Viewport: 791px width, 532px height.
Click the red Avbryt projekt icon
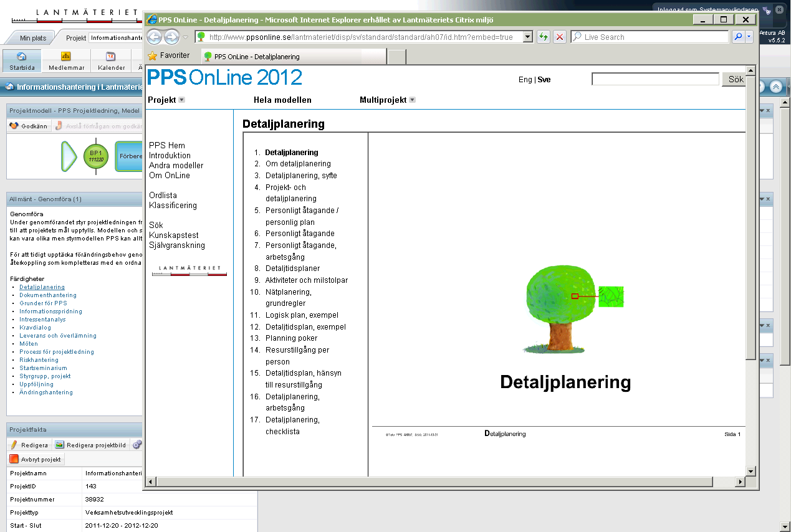14,459
